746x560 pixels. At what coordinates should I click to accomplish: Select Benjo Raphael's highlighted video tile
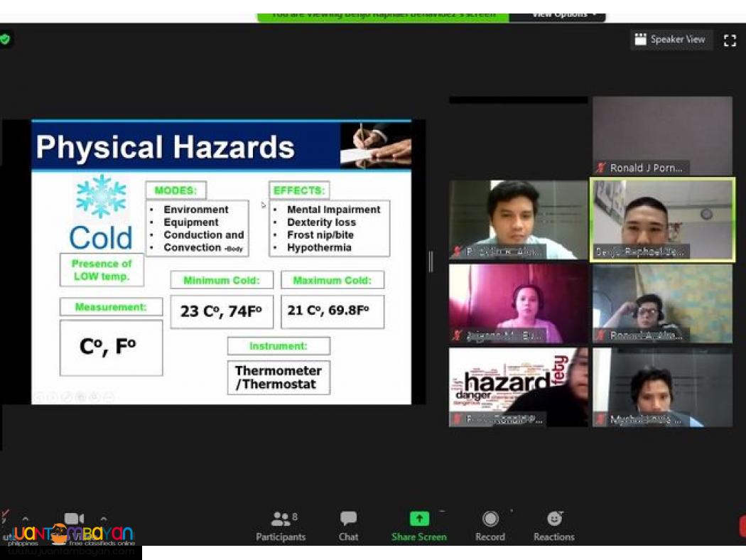(662, 220)
